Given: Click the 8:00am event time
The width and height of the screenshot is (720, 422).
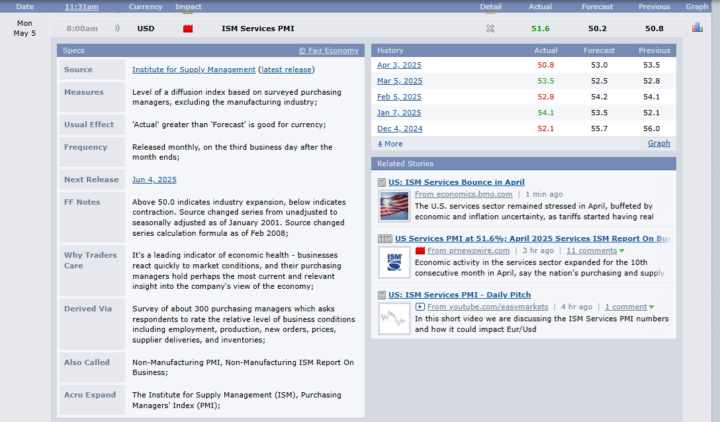Looking at the screenshot, I should [x=82, y=28].
